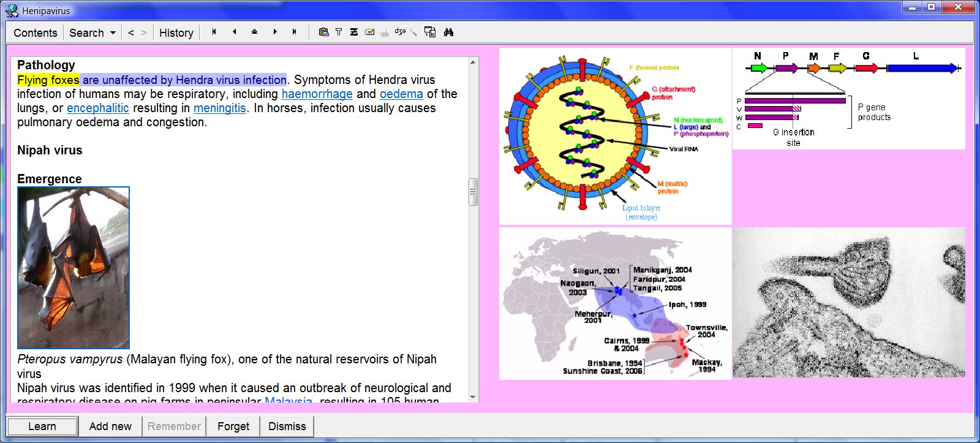This screenshot has width=980, height=443.
Task: Click the Add new button
Action: (x=110, y=426)
